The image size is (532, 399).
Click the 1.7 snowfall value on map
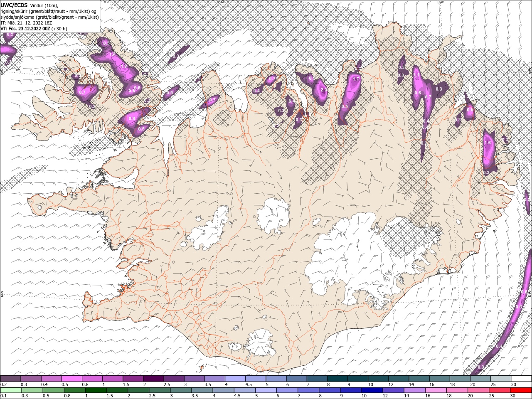[x=356, y=79]
